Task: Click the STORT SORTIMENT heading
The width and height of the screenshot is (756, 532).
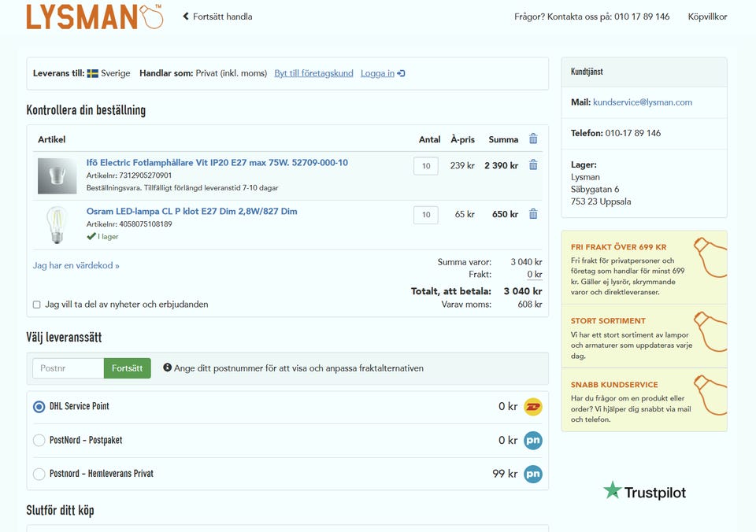Action: [x=608, y=321]
